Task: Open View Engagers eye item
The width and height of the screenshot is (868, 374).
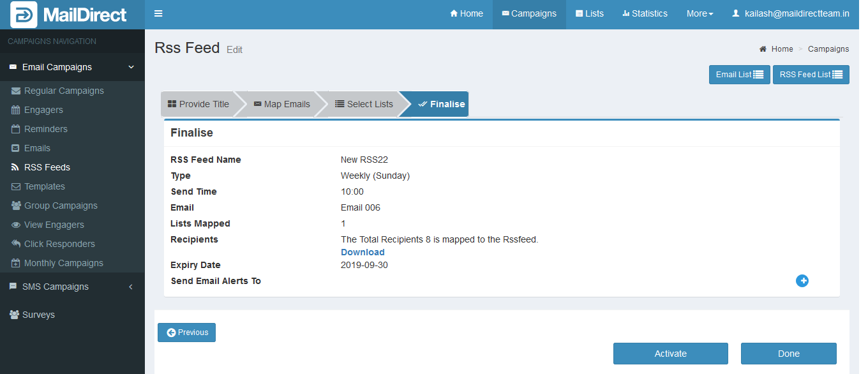Action: pyautogui.click(x=54, y=225)
